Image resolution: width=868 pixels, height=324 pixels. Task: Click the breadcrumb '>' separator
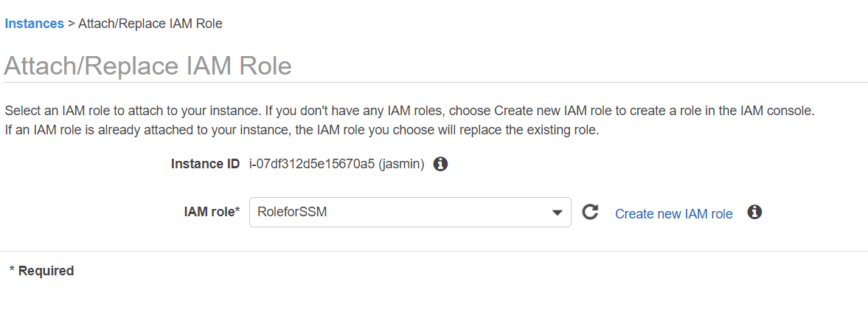tap(72, 24)
